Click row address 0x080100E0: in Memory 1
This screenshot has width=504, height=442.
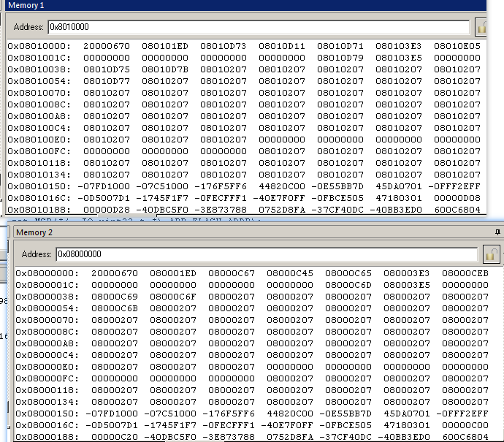tap(39, 140)
